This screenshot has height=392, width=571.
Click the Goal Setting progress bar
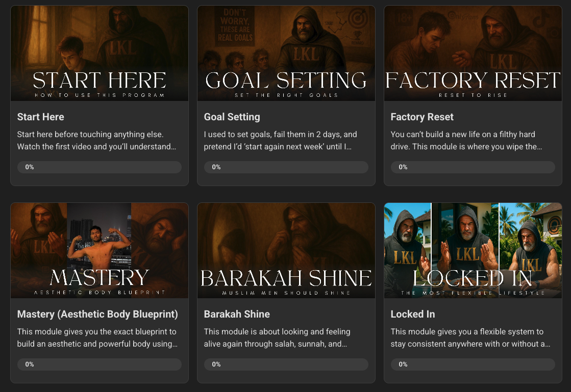tap(286, 167)
